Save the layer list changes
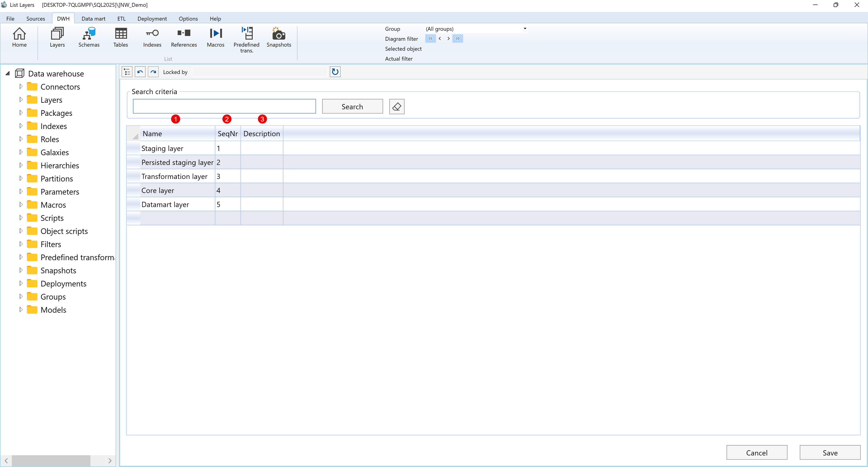 pyautogui.click(x=830, y=453)
